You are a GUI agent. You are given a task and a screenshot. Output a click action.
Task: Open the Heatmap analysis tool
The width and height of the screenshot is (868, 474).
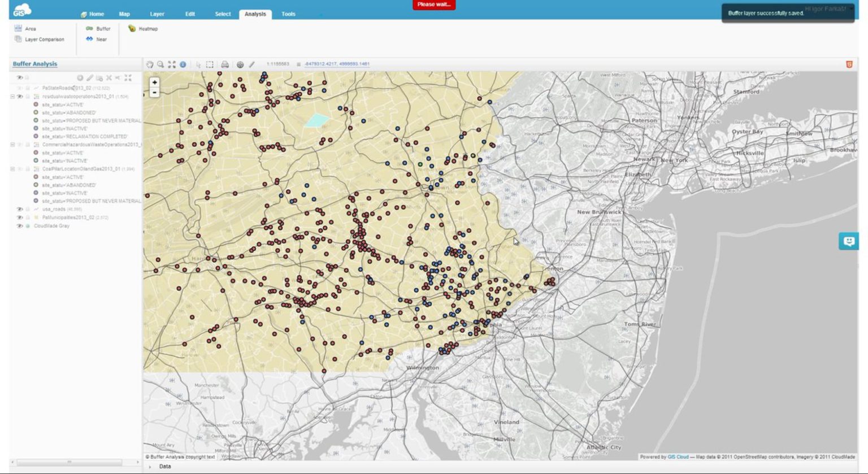(143, 28)
